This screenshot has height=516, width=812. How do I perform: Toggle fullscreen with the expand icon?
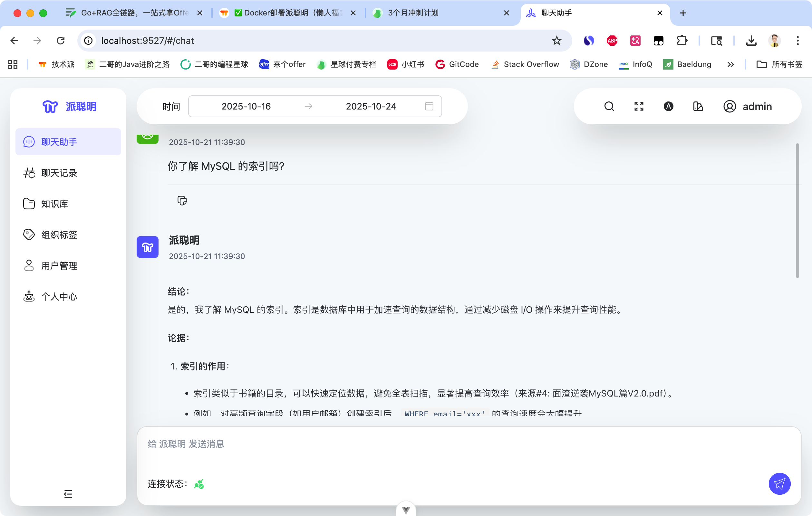click(x=638, y=106)
